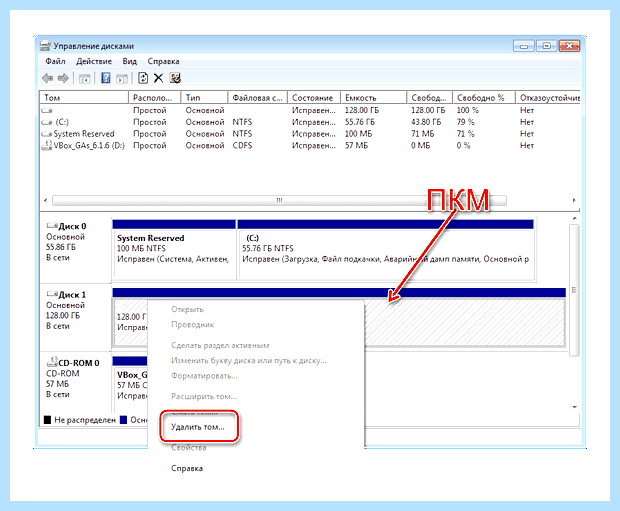Click the CD-ROM 0 drive icon
Screen dimensions: 620x511
(52, 362)
